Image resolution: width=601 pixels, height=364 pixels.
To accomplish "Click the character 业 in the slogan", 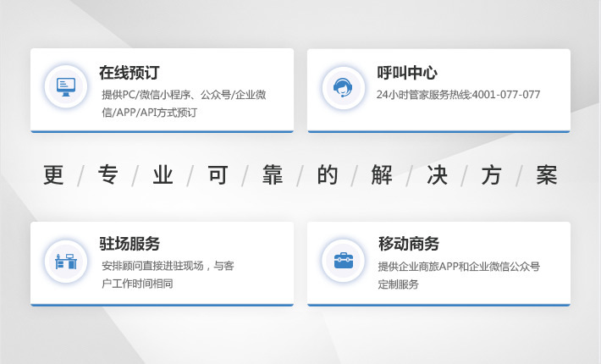I will pyautogui.click(x=163, y=174).
